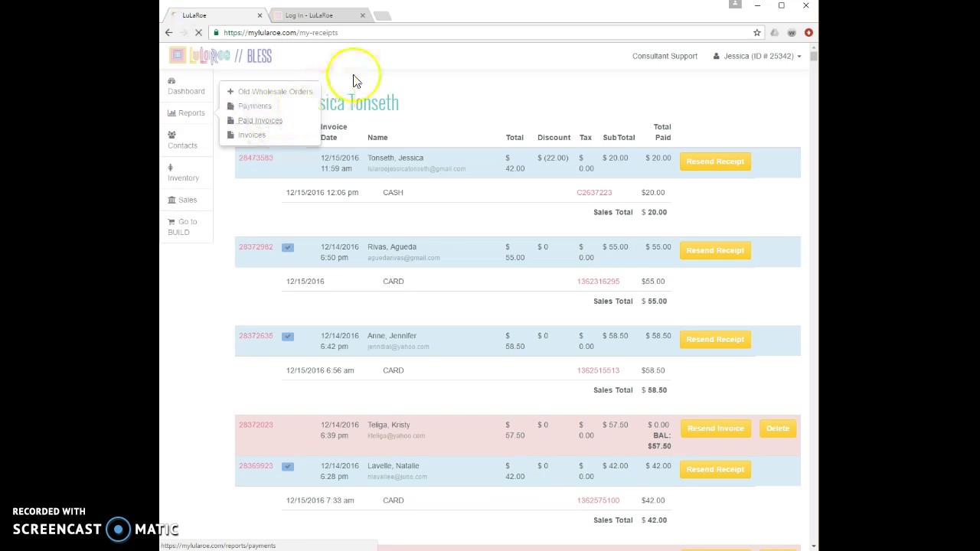Open a new browser tab
This screenshot has width=980, height=551.
pos(382,15)
